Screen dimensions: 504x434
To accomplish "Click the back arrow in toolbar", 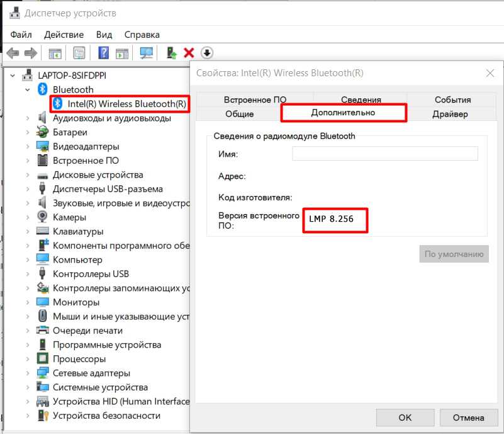I will click(13, 54).
